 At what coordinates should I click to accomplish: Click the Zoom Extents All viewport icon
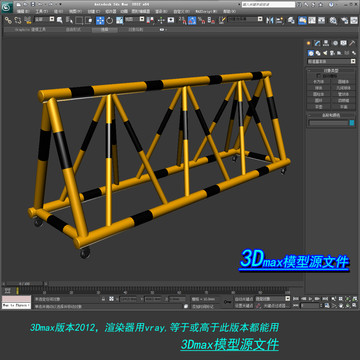[x=354, y=299]
